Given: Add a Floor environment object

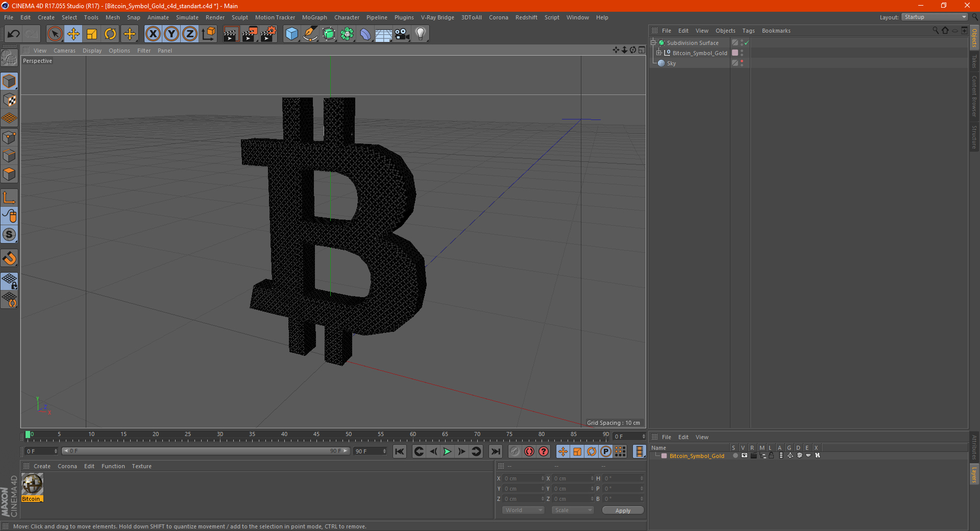Looking at the screenshot, I should tap(384, 34).
